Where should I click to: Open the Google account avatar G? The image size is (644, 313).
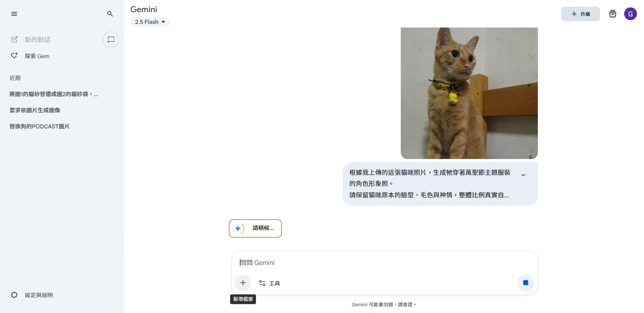point(630,14)
